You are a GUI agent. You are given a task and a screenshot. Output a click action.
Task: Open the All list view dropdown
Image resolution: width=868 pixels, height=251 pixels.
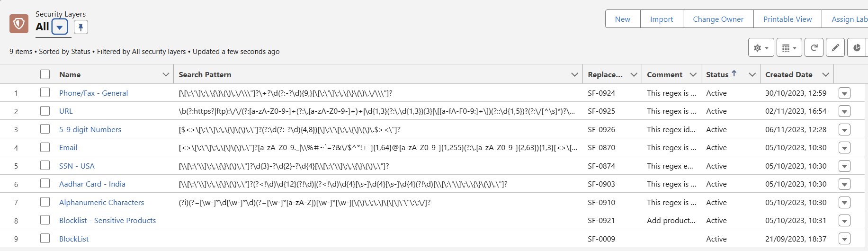coord(60,27)
